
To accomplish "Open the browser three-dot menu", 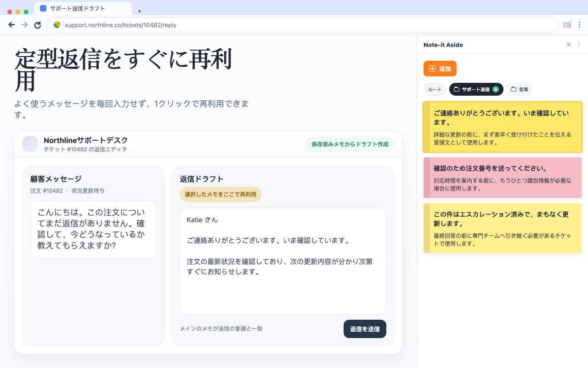I will click(579, 24).
